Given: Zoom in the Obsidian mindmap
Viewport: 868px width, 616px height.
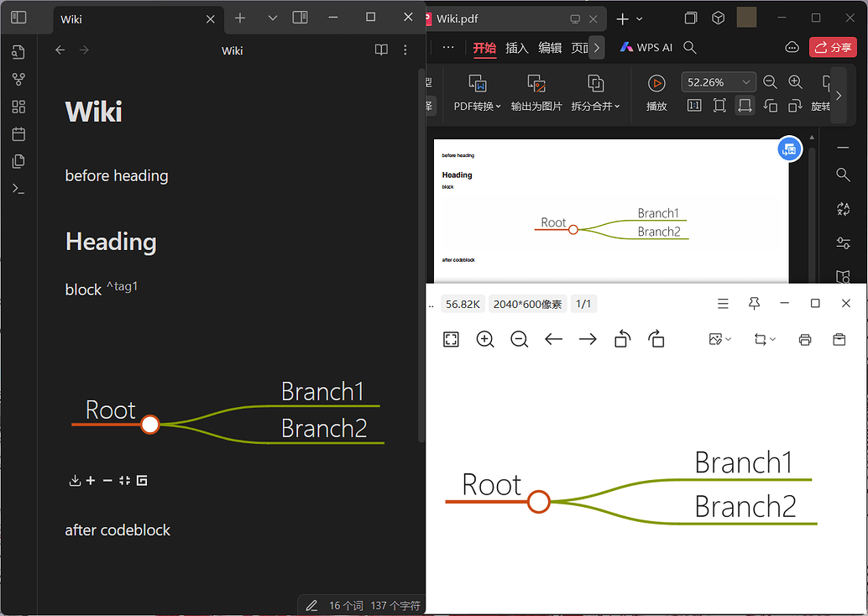Looking at the screenshot, I should click(91, 480).
